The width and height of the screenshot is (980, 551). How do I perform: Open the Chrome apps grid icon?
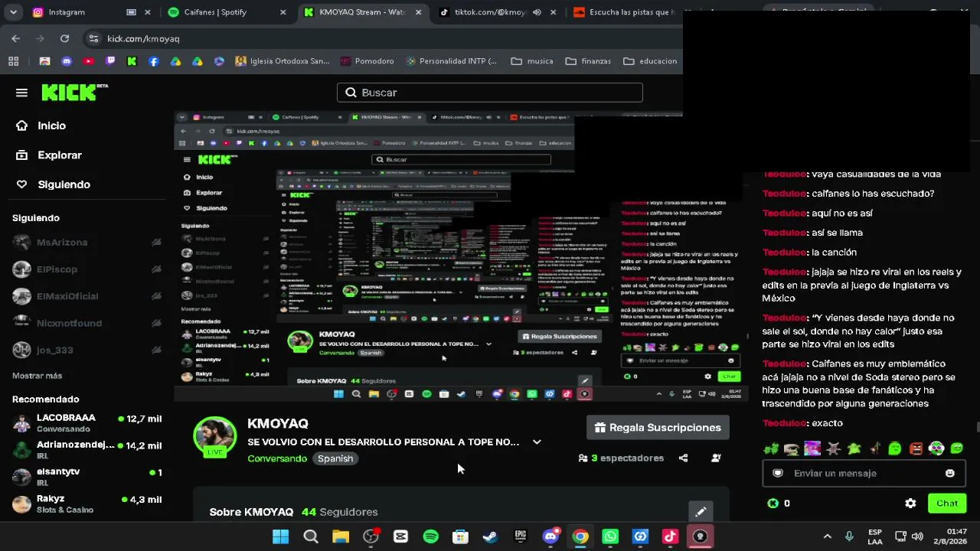click(x=13, y=61)
